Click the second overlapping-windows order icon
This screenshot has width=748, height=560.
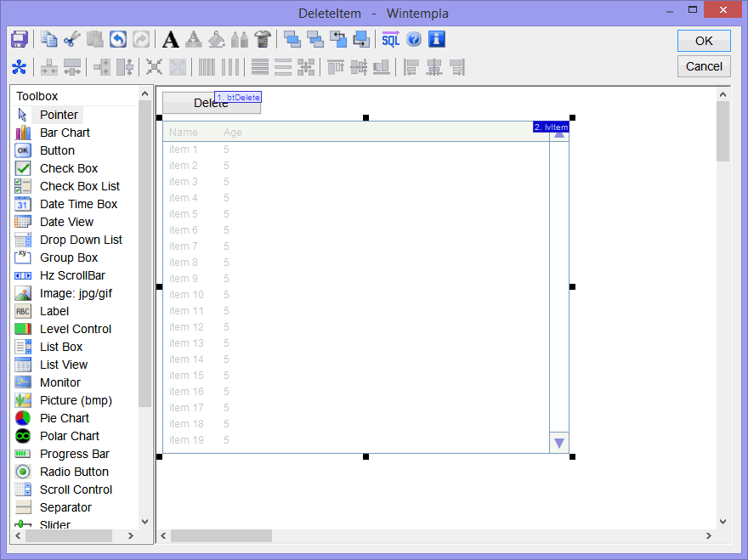314,40
